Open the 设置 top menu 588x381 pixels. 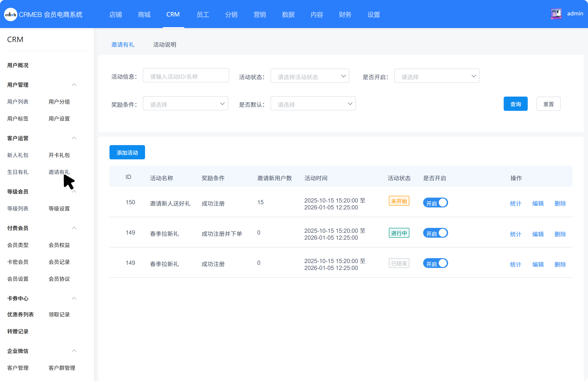[374, 15]
